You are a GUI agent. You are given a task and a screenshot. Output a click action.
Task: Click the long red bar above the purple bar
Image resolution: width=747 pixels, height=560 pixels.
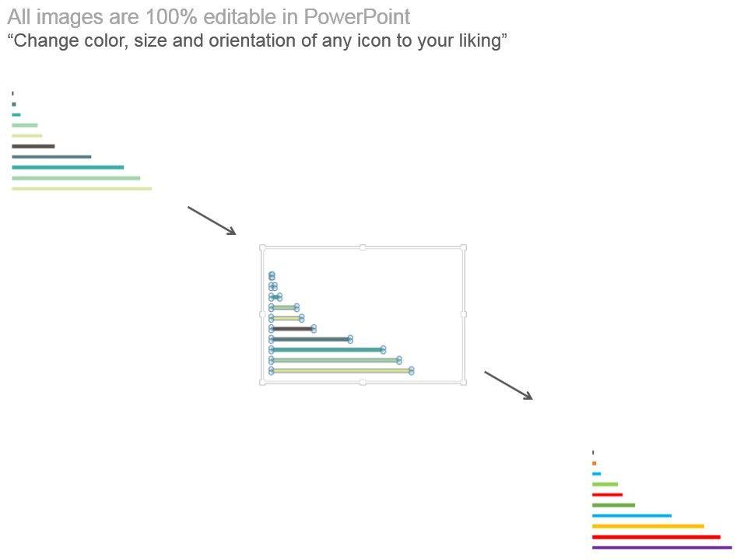656,537
